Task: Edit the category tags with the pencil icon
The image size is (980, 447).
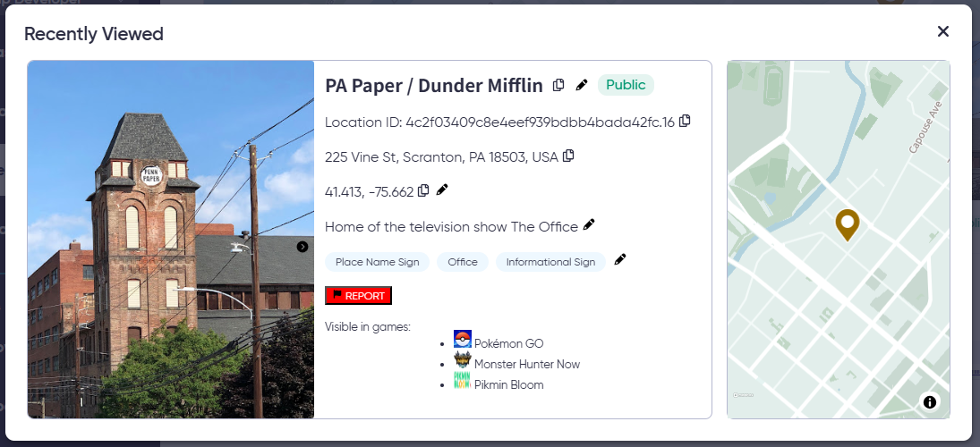Action: (620, 259)
